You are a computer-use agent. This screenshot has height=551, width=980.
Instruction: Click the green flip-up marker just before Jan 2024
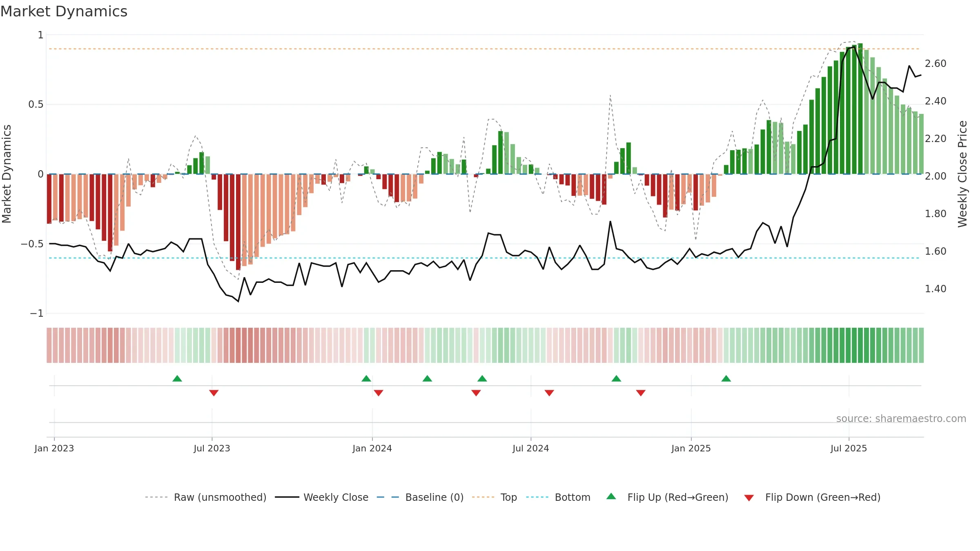coord(366,378)
